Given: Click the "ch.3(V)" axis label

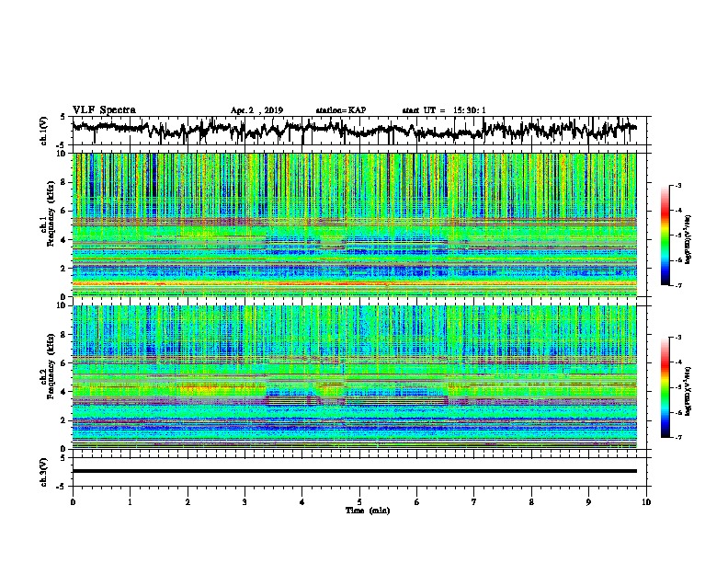Looking at the screenshot, I should 43,472.
